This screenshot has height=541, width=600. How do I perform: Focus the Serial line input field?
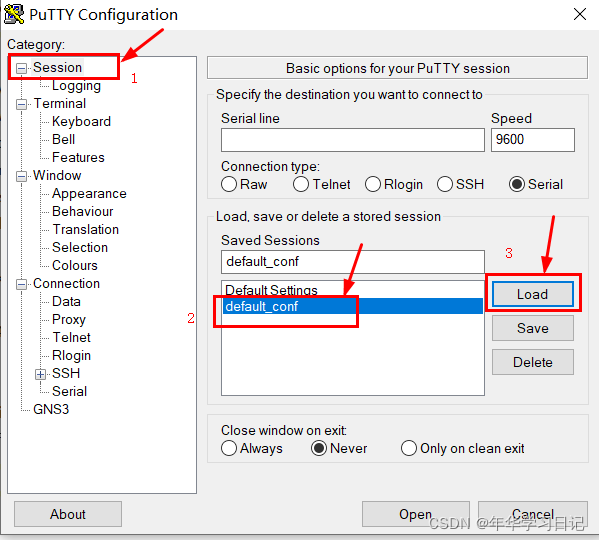[x=352, y=140]
